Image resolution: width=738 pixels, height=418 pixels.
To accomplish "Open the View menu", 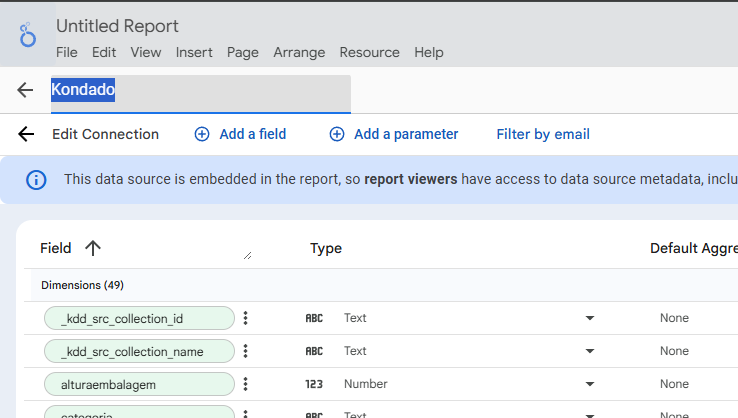I will click(146, 52).
